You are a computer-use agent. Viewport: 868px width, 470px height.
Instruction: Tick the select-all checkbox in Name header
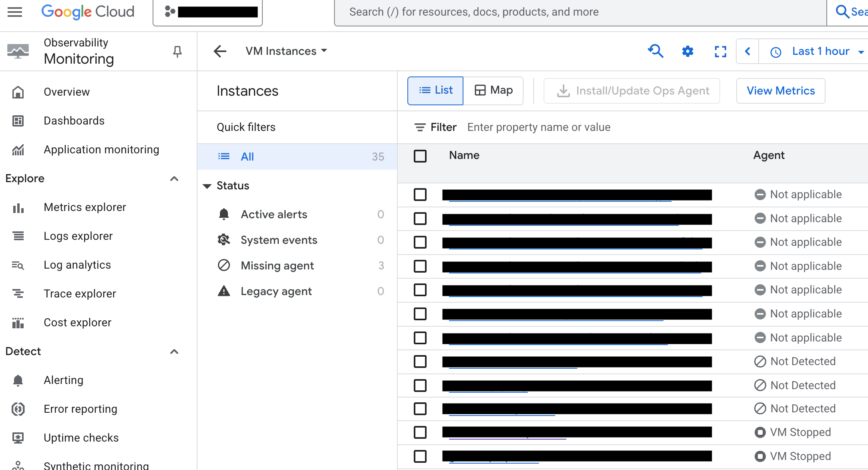[420, 156]
